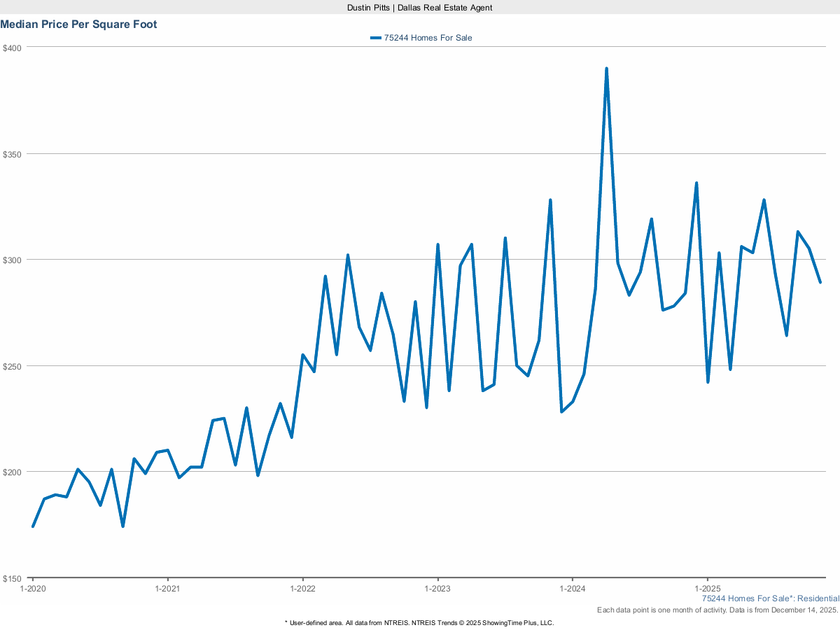The width and height of the screenshot is (840, 630).
Task: Click the $150 y-axis label
Action: pos(13,578)
